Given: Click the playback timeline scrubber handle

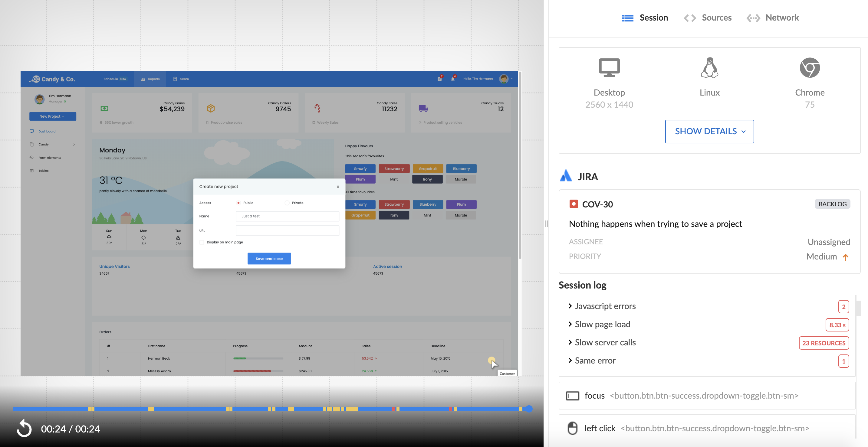Looking at the screenshot, I should tap(529, 409).
